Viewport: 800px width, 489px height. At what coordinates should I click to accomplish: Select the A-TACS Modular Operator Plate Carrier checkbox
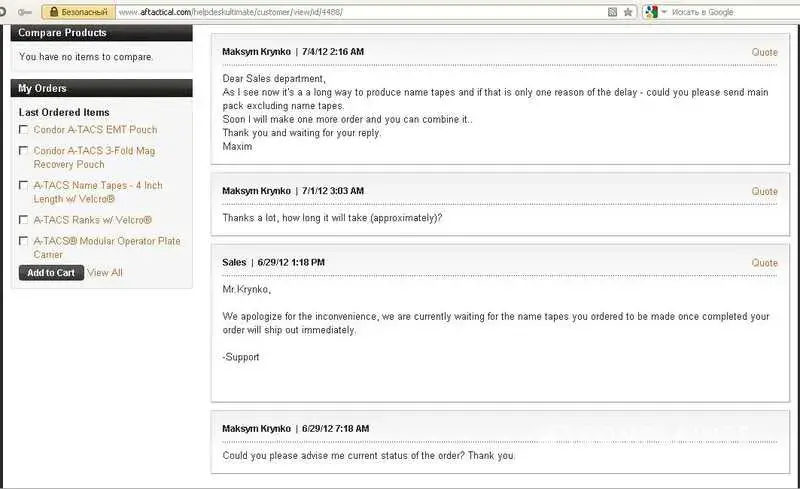(x=24, y=241)
